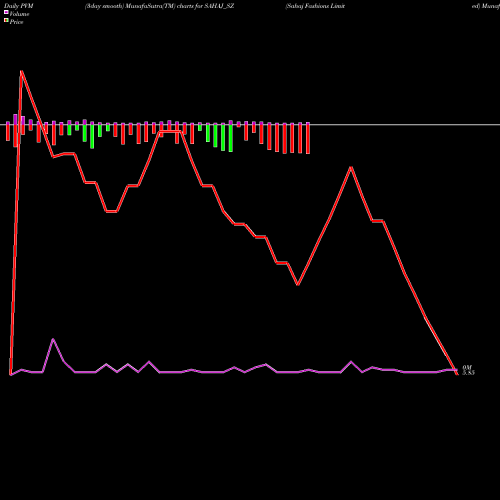Click the MunafaSutra charts for SAHAJ_SZ heading

[159, 6]
